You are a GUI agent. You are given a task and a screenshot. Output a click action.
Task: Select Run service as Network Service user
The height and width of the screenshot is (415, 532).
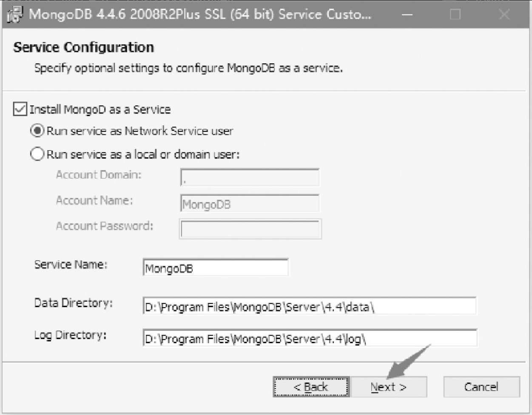coord(37,131)
